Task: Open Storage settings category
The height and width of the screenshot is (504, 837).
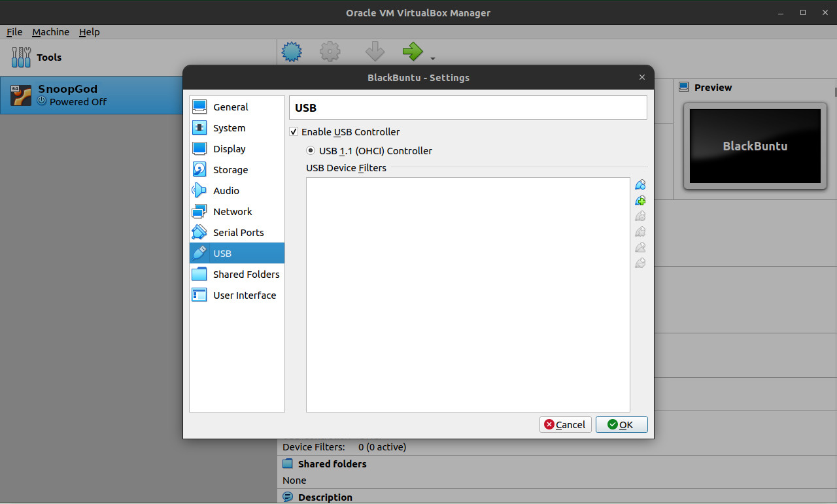Action: coord(237,170)
